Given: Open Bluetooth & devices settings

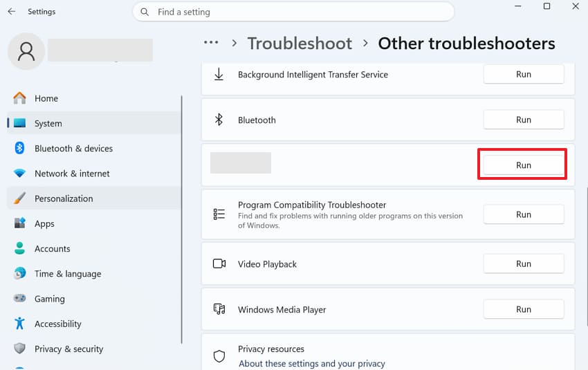Looking at the screenshot, I should pos(94,148).
